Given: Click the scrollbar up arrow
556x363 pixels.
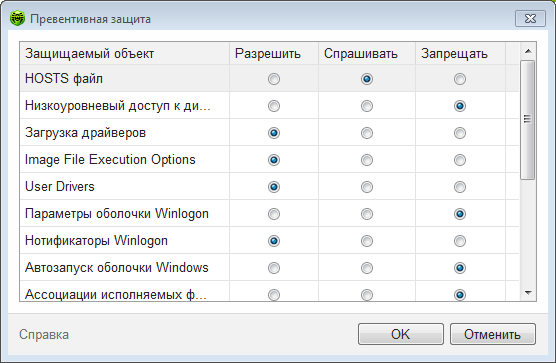Looking at the screenshot, I should [528, 51].
